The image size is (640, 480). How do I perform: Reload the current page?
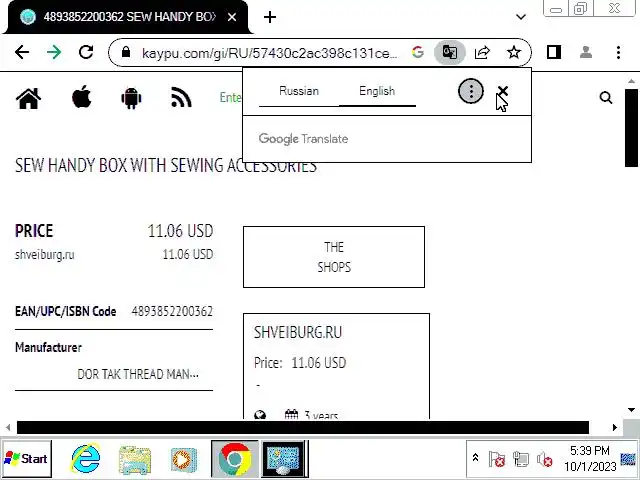point(86,52)
